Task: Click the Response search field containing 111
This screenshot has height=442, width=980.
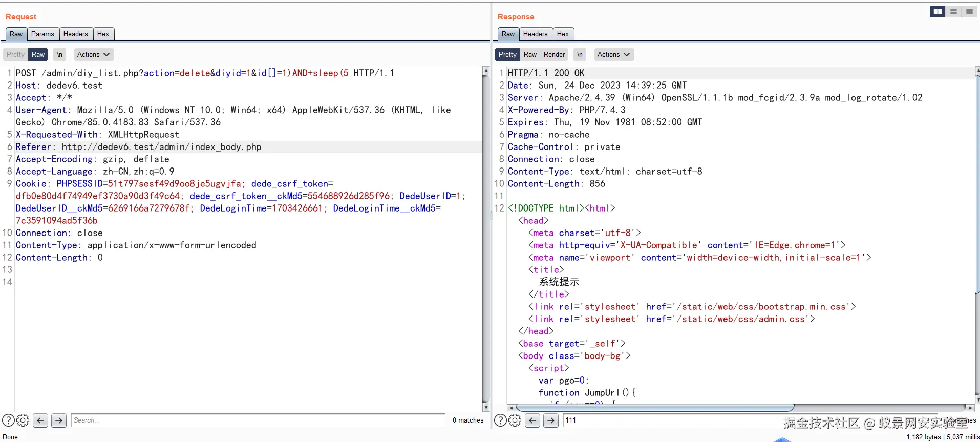Action: [750, 420]
